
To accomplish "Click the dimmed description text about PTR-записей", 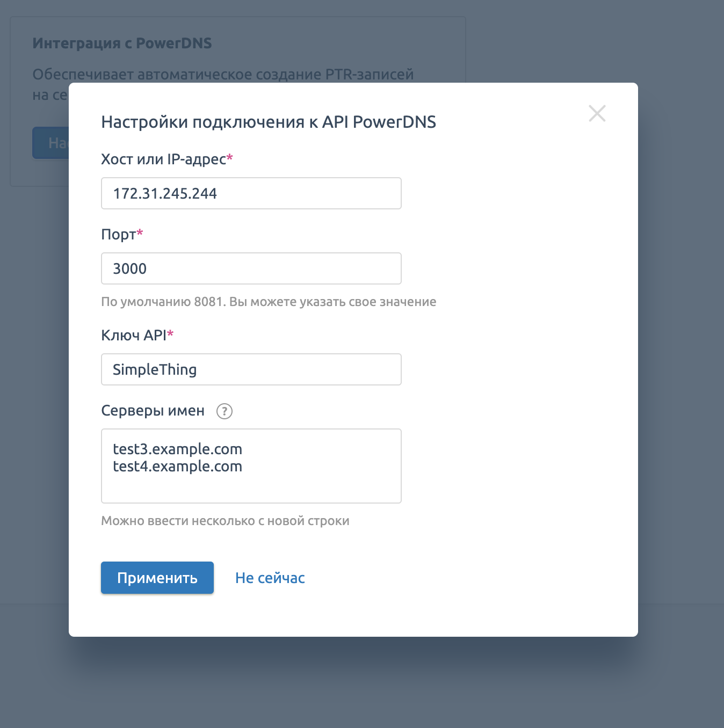I will click(x=223, y=74).
